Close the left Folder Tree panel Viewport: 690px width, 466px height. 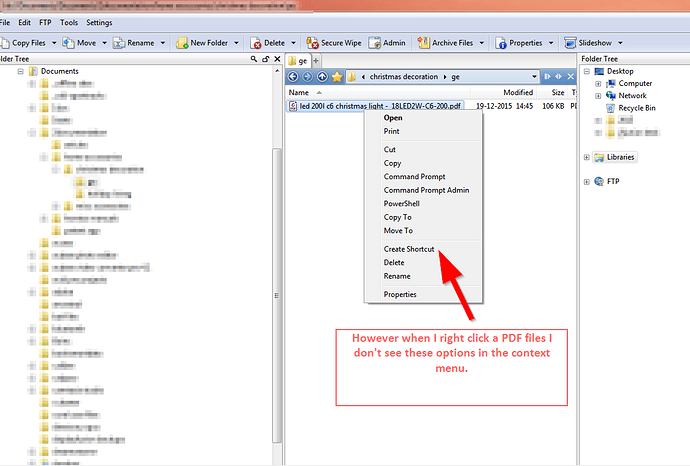(277, 59)
